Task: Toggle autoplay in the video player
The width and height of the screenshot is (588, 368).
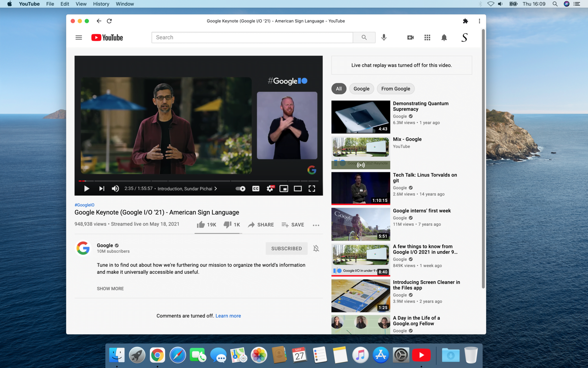Action: click(x=240, y=189)
